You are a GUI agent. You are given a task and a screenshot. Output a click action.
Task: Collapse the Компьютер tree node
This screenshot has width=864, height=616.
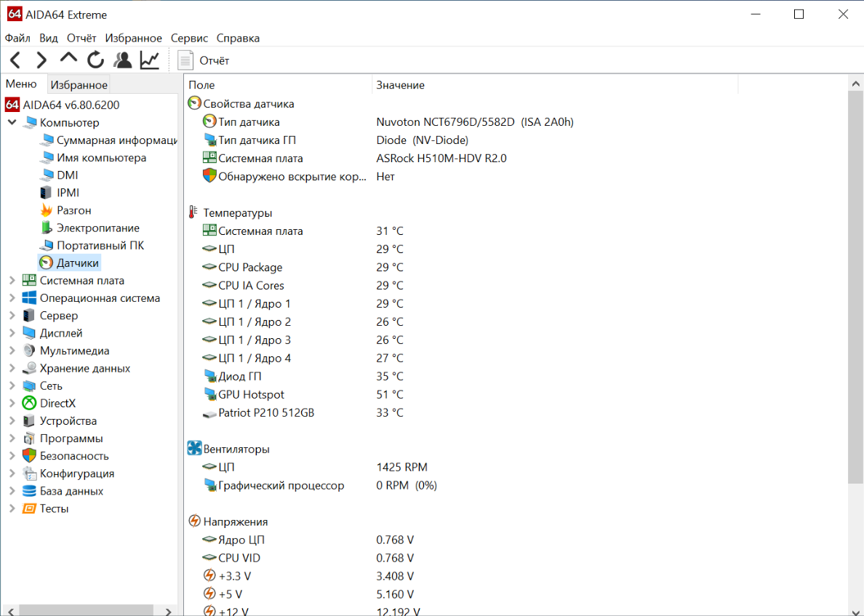tap(12, 122)
